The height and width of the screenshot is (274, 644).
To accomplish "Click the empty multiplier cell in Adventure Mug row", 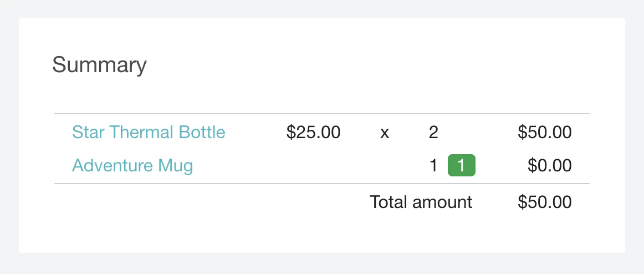I will pos(385,166).
